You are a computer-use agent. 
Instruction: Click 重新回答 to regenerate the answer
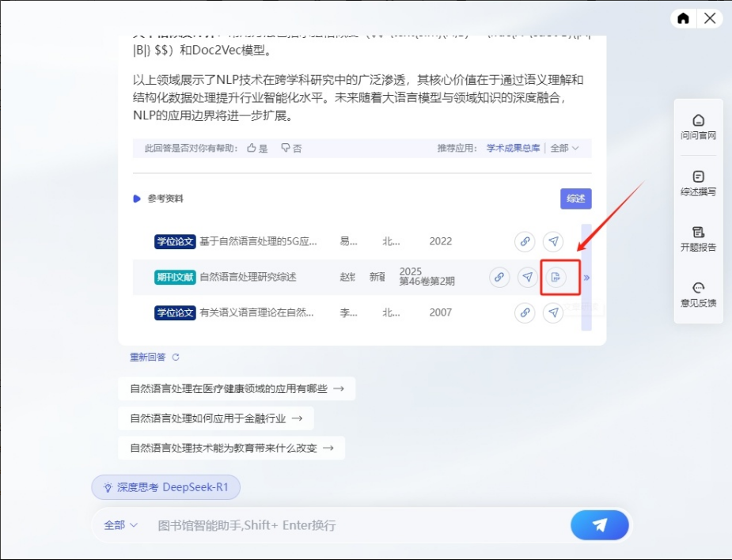point(147,357)
